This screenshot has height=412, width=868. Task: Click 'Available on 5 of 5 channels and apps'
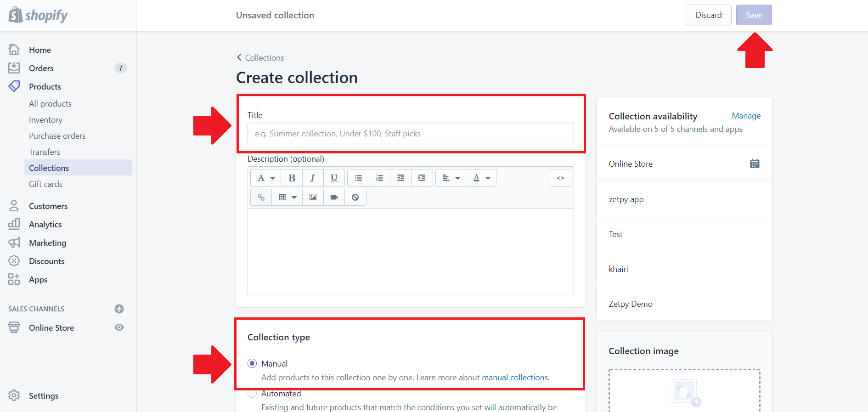676,129
